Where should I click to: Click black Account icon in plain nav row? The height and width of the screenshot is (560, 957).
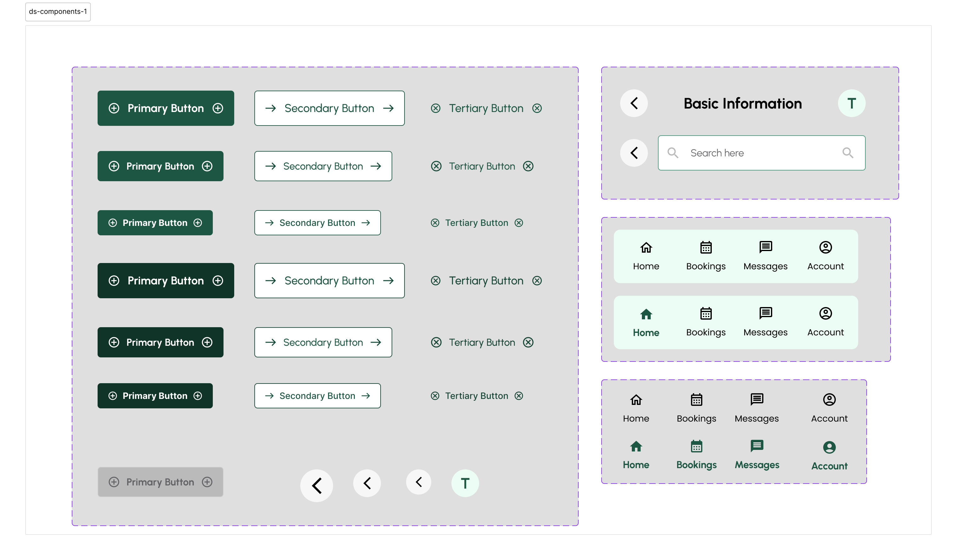[830, 400]
